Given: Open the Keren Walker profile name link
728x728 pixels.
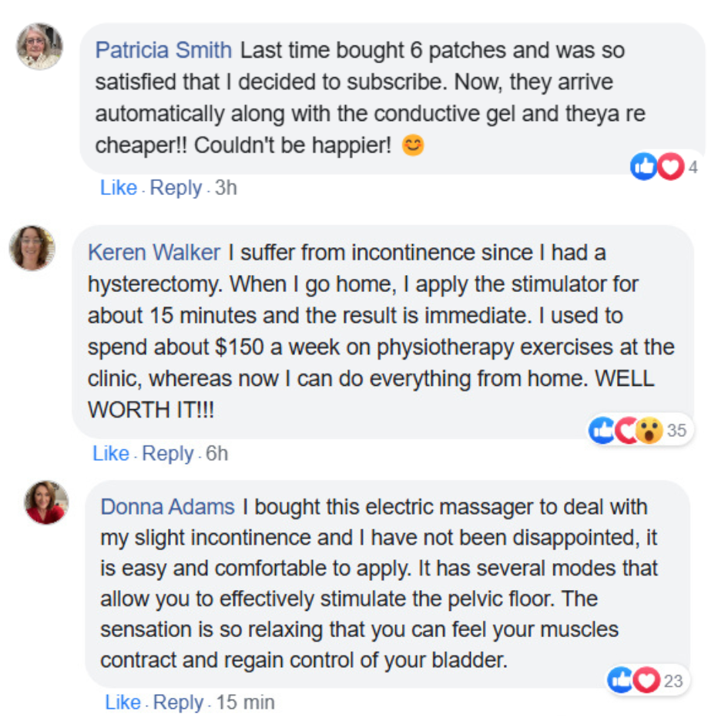Looking at the screenshot, I should click(154, 253).
